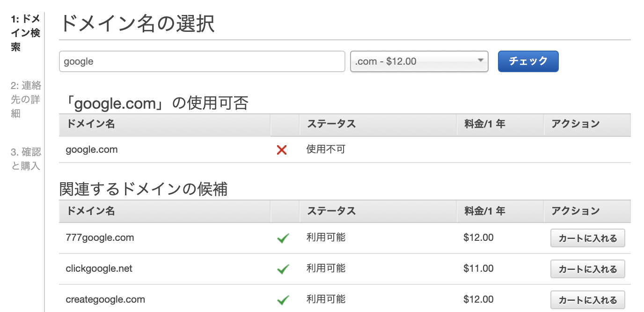Click the 777google.com domain name text
This screenshot has width=644, height=312.
pyautogui.click(x=100, y=238)
